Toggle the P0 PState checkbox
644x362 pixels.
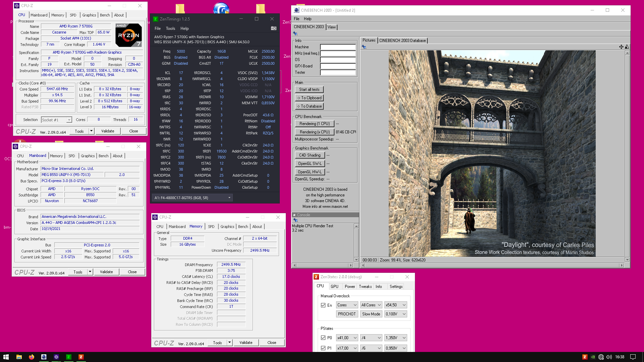323,338
